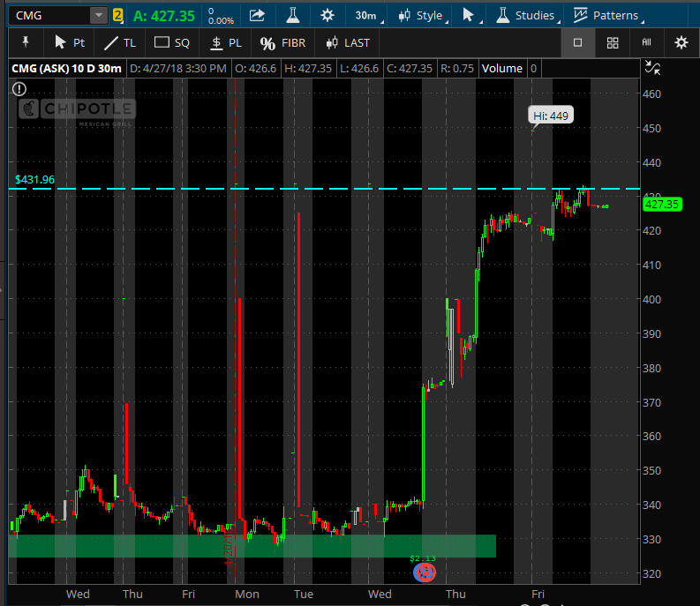Toggle the All drawings view button
Image resolution: width=700 pixels, height=606 pixels.
646,42
